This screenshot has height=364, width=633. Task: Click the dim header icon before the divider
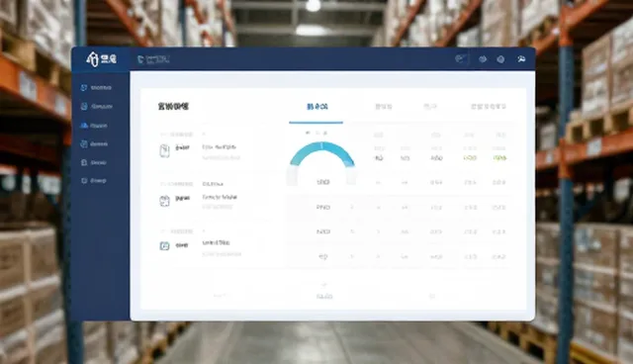click(x=459, y=59)
